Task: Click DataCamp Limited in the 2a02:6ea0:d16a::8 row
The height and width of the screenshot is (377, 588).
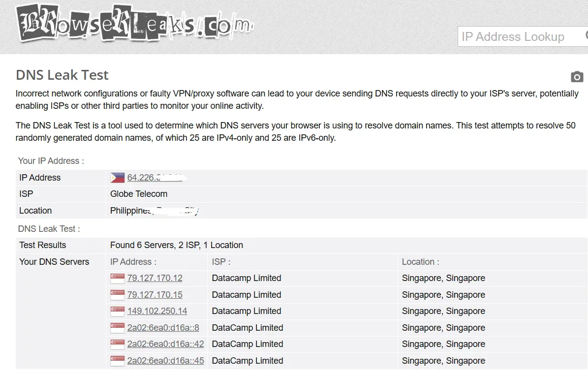Action: (x=248, y=327)
